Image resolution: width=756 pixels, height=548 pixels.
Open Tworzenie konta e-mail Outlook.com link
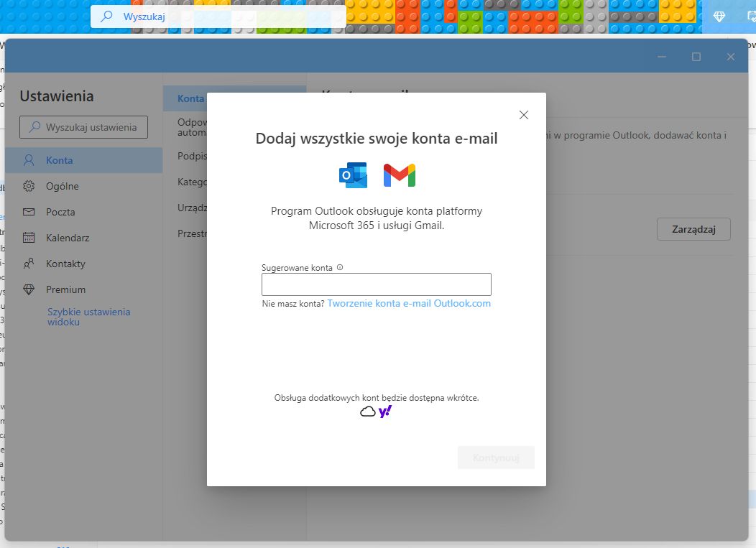coord(409,303)
